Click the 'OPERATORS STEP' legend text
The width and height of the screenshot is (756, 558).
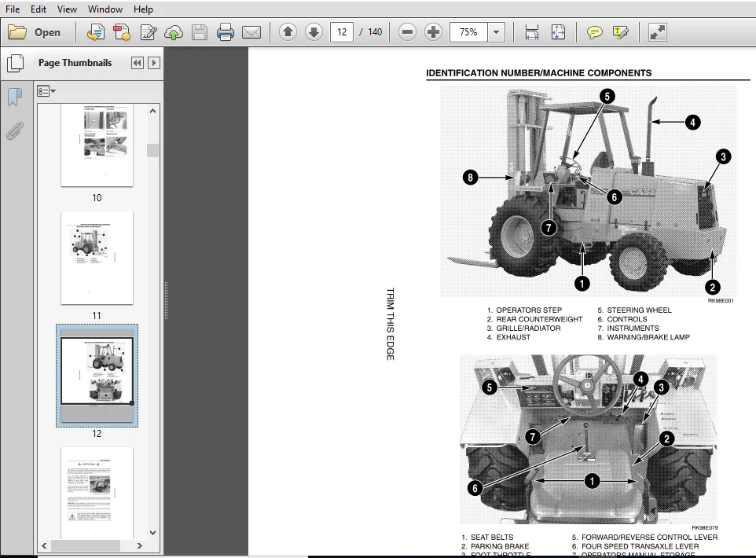(529, 310)
